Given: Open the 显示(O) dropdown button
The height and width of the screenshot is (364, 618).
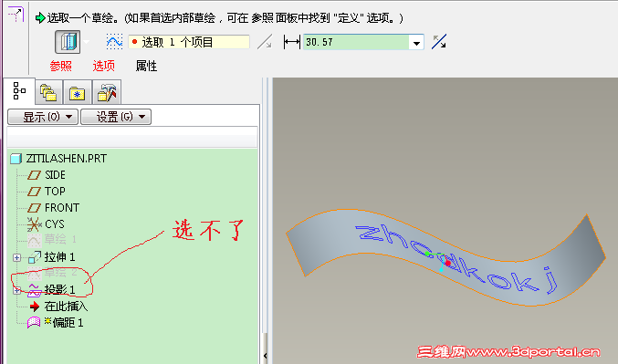Looking at the screenshot, I should (x=43, y=117).
